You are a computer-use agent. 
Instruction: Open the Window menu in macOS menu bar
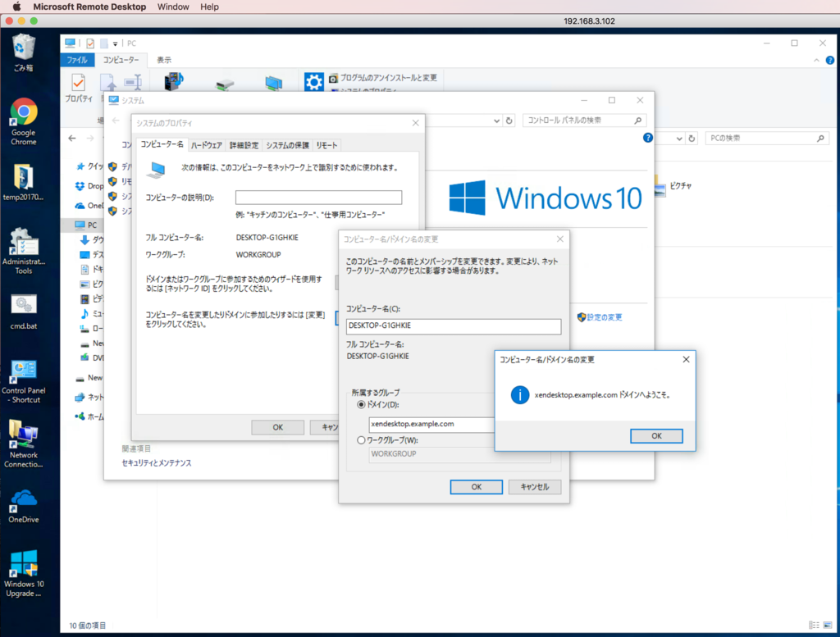click(173, 7)
